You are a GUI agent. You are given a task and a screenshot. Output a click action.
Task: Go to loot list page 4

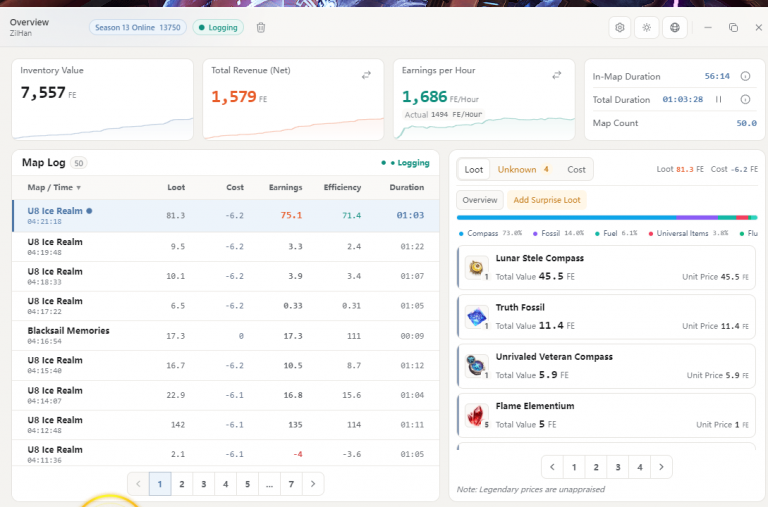click(640, 467)
